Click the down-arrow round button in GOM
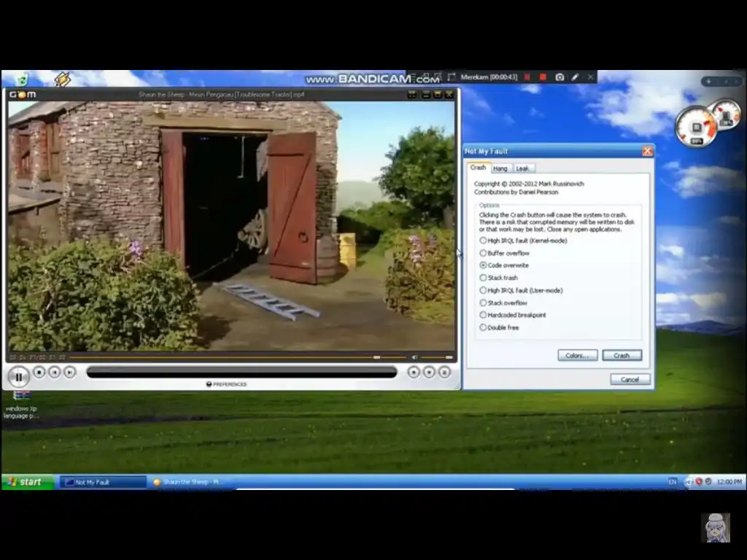Image resolution: width=747 pixels, height=560 pixels. click(x=429, y=373)
